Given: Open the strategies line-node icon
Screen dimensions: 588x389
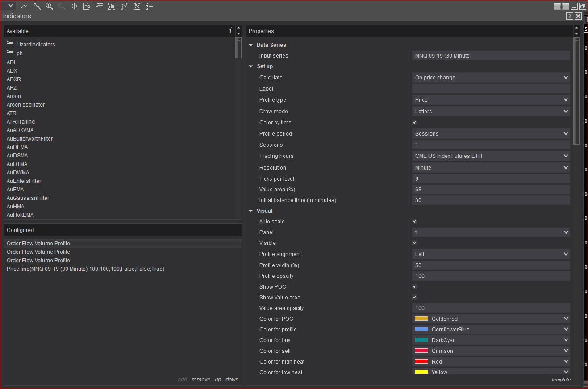Looking at the screenshot, I should point(125,6).
